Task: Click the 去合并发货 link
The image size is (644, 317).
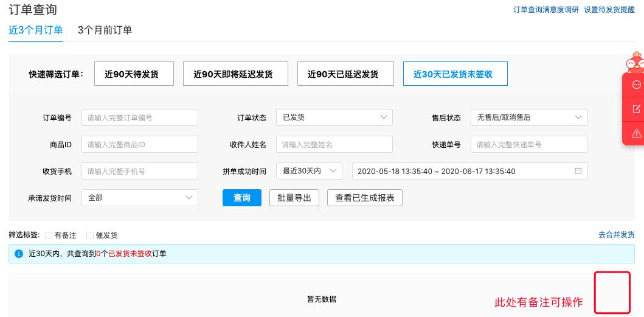Action: (617, 235)
